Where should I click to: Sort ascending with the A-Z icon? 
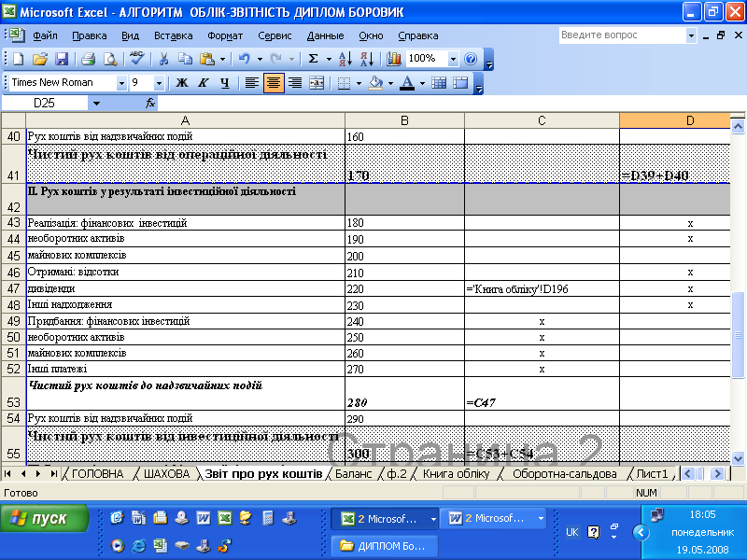(344, 59)
